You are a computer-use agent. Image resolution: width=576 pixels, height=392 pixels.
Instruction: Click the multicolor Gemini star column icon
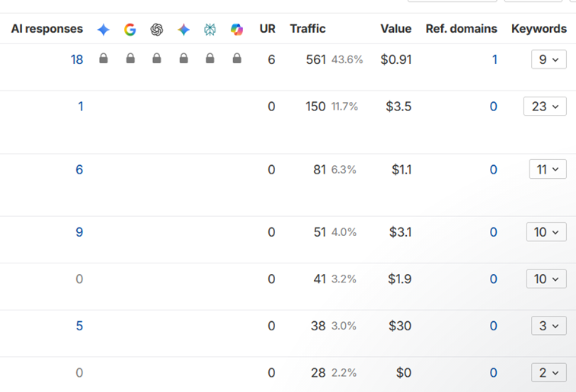(184, 30)
